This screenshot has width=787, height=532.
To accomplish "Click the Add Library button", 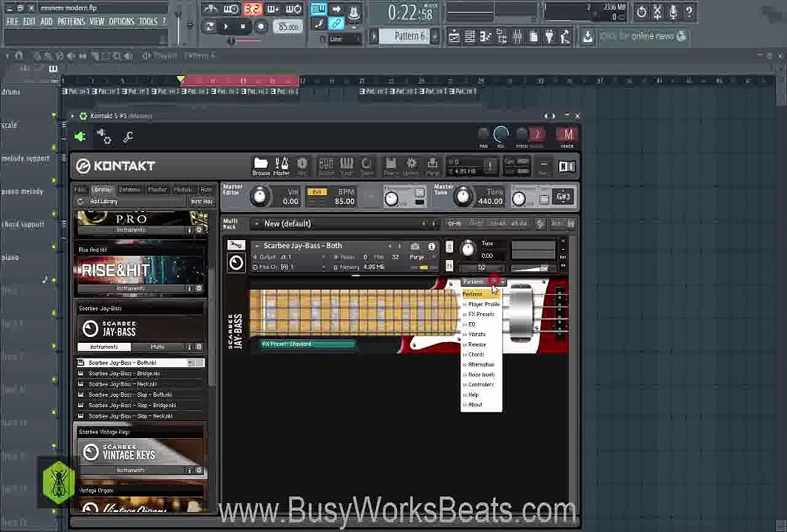I will tap(103, 201).
